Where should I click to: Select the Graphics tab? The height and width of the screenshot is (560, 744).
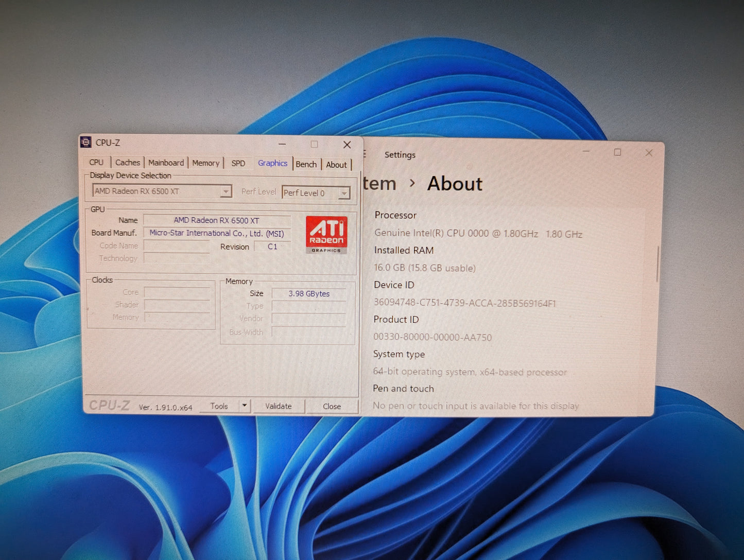272,163
